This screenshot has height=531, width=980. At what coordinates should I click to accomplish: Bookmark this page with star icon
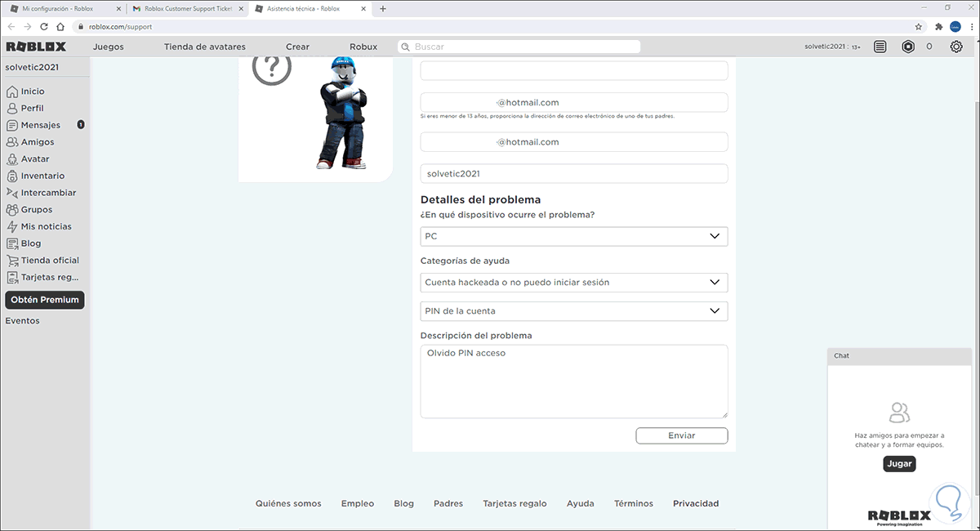coord(919,26)
